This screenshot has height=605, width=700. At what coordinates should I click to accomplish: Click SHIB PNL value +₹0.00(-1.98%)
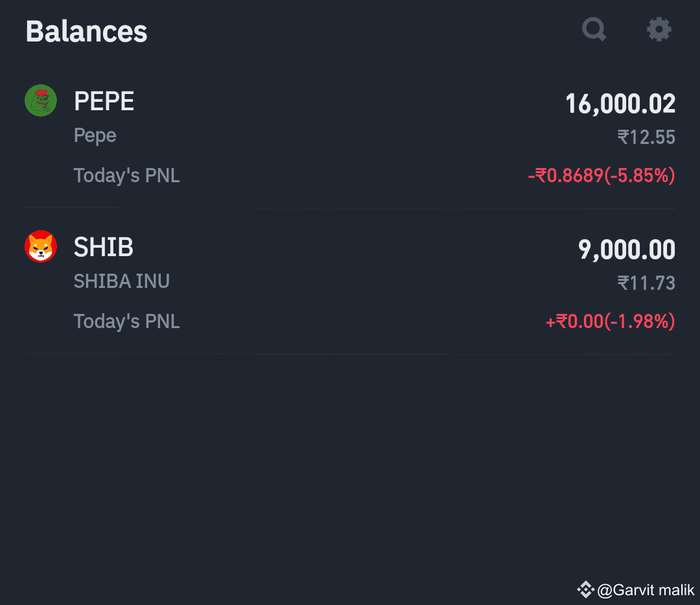[x=611, y=322]
